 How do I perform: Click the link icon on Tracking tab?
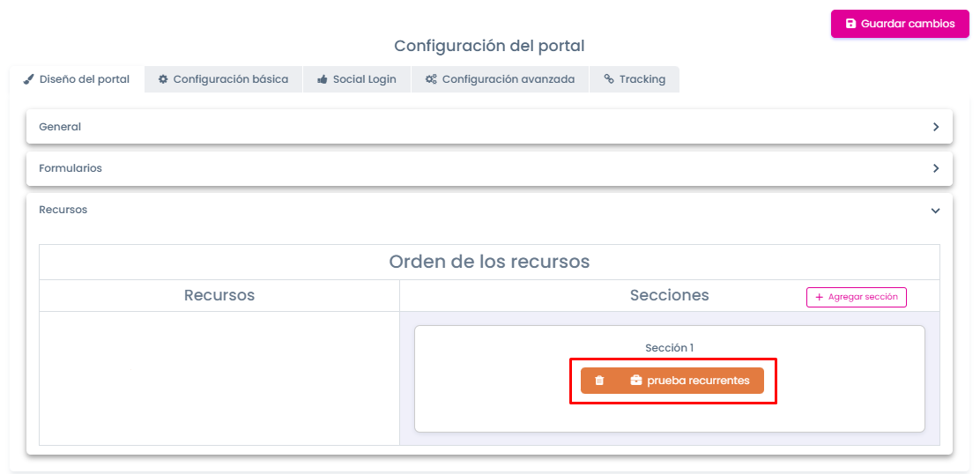point(609,79)
